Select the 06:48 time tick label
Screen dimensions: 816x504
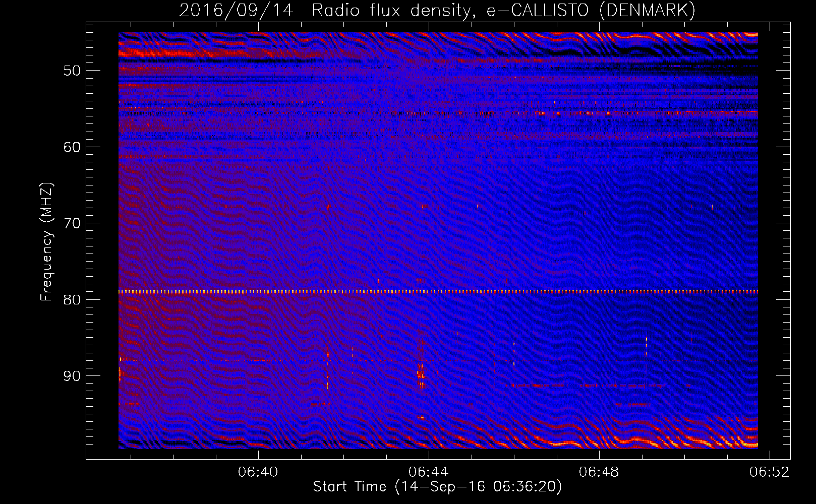pos(599,472)
